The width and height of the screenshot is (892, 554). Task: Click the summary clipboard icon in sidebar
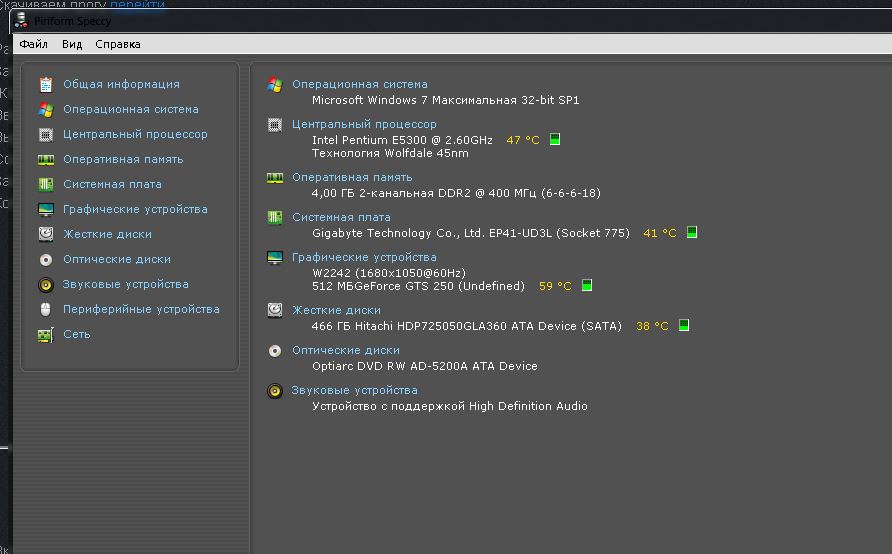(45, 85)
